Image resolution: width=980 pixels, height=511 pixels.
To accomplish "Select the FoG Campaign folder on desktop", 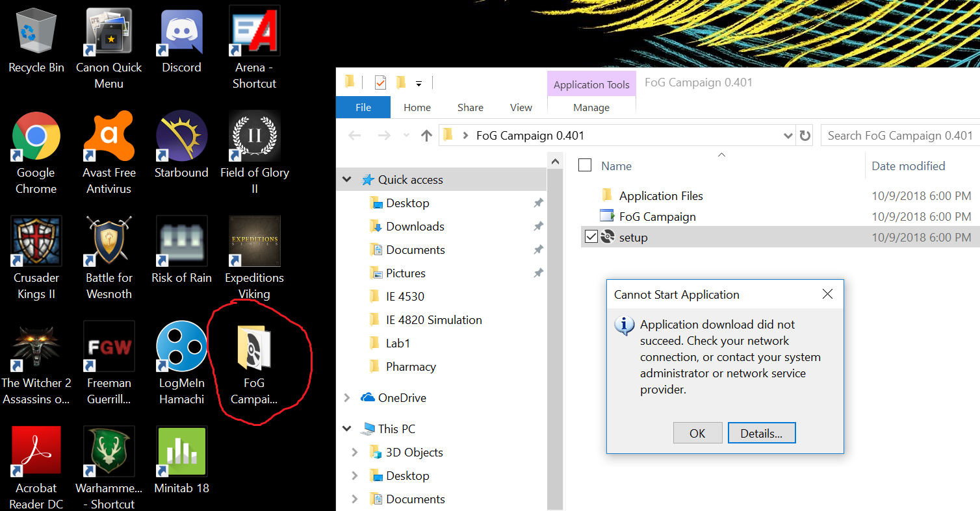I will pos(255,364).
